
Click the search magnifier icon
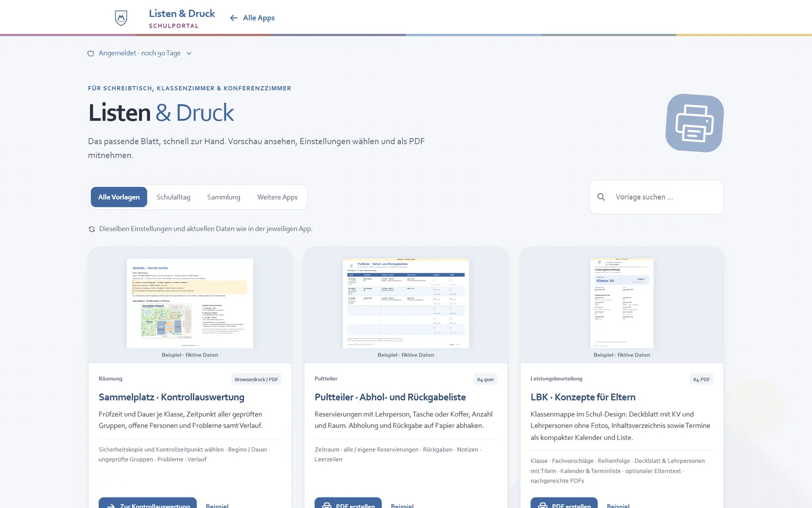[601, 197]
